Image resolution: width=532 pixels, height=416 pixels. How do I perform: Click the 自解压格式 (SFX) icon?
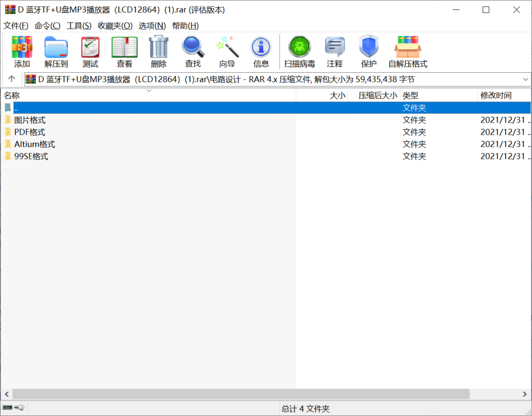tap(408, 48)
